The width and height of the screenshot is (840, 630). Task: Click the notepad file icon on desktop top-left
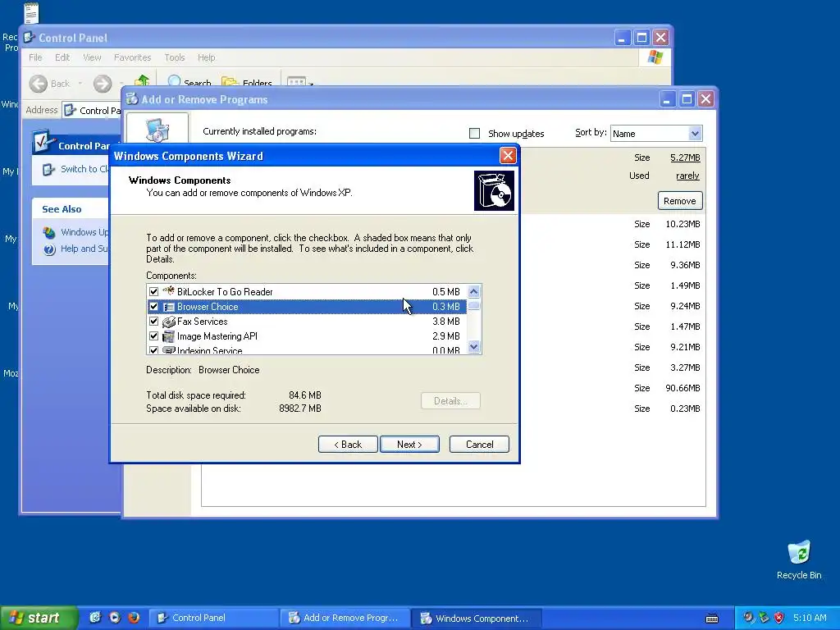pyautogui.click(x=32, y=13)
